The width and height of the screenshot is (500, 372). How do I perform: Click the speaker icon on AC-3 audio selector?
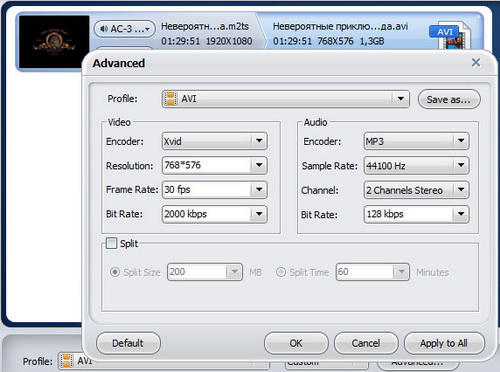104,29
